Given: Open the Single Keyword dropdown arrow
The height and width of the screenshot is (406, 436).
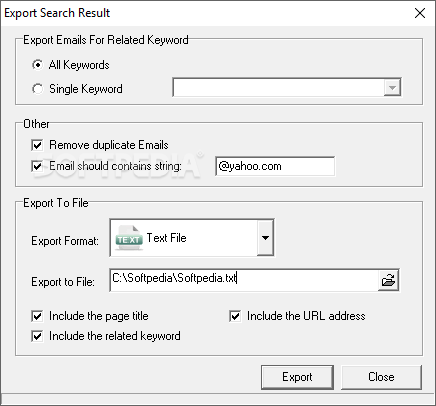Looking at the screenshot, I should click(x=392, y=88).
